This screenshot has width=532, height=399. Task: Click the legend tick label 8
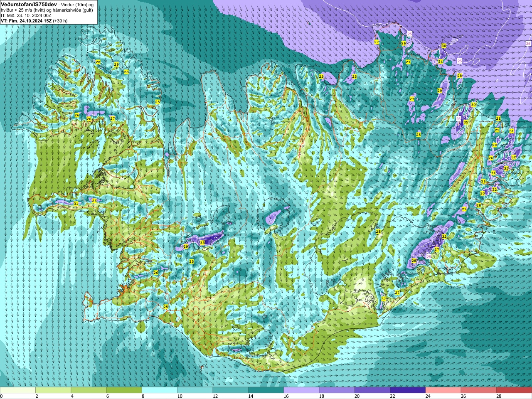143,396
